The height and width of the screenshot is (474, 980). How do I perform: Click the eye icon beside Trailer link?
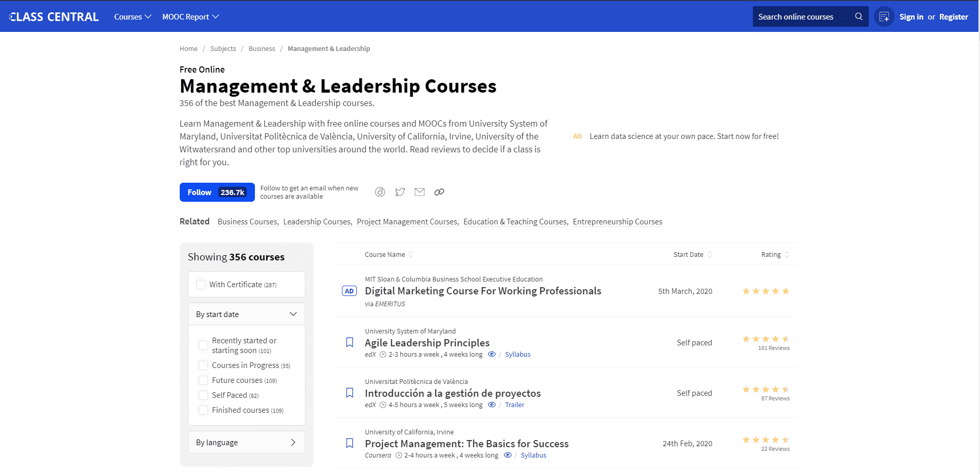click(492, 405)
